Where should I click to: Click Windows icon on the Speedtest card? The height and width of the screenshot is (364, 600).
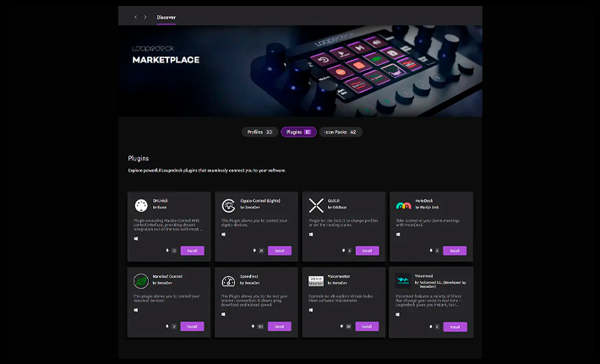pyautogui.click(x=223, y=314)
